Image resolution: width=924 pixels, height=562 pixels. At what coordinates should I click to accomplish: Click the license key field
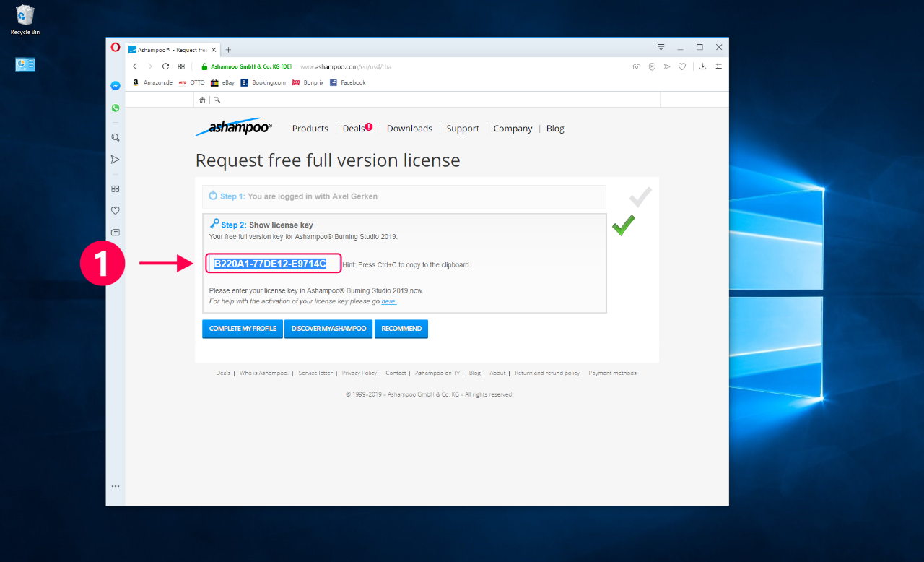[274, 264]
